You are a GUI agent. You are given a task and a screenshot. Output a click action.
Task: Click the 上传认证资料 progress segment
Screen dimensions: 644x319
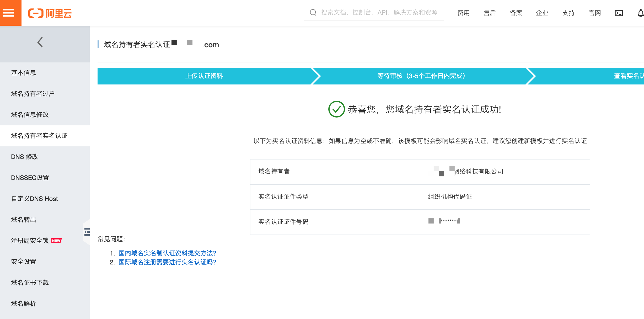pos(205,76)
